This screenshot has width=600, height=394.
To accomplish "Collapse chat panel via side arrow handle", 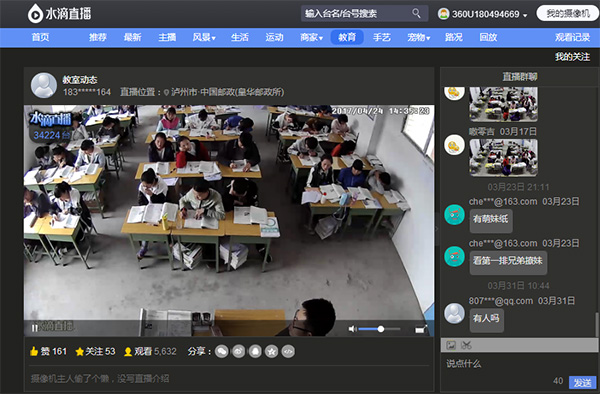I will pyautogui.click(x=437, y=228).
